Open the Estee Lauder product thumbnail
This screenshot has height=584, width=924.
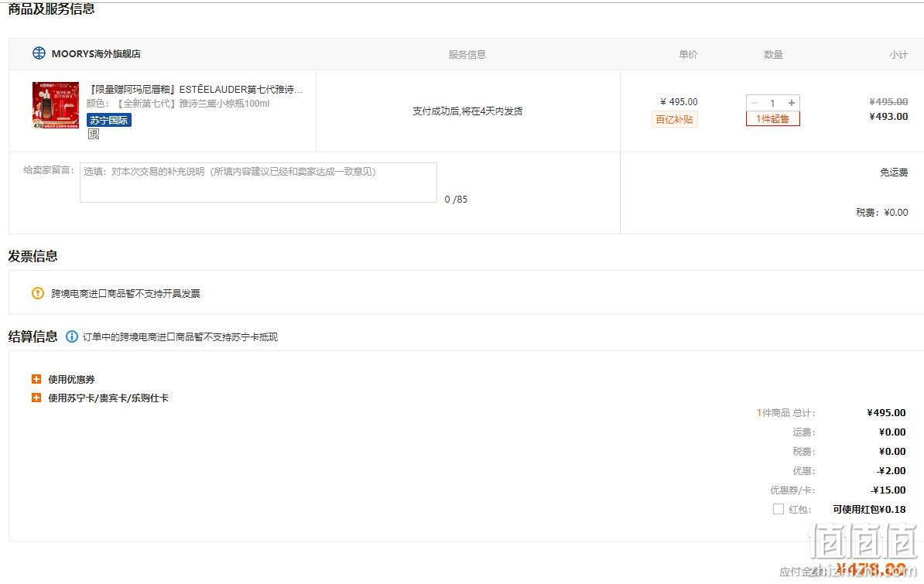pos(56,105)
